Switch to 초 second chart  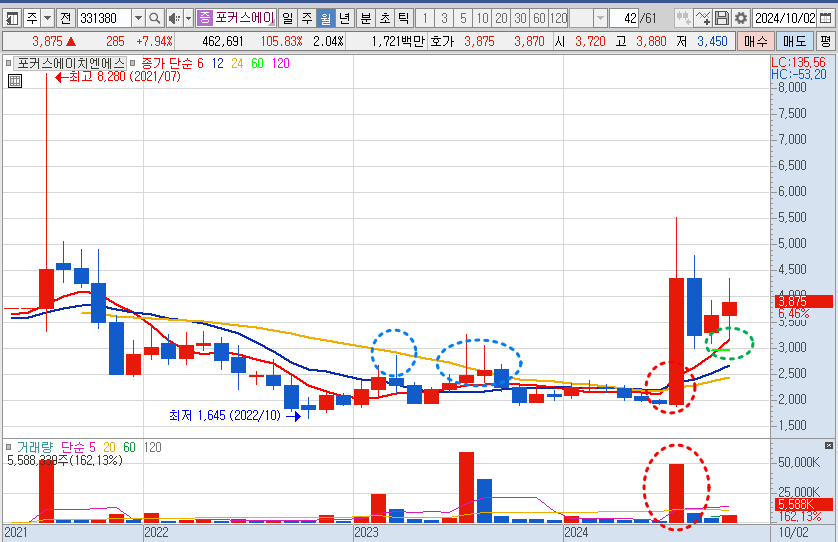coord(385,19)
